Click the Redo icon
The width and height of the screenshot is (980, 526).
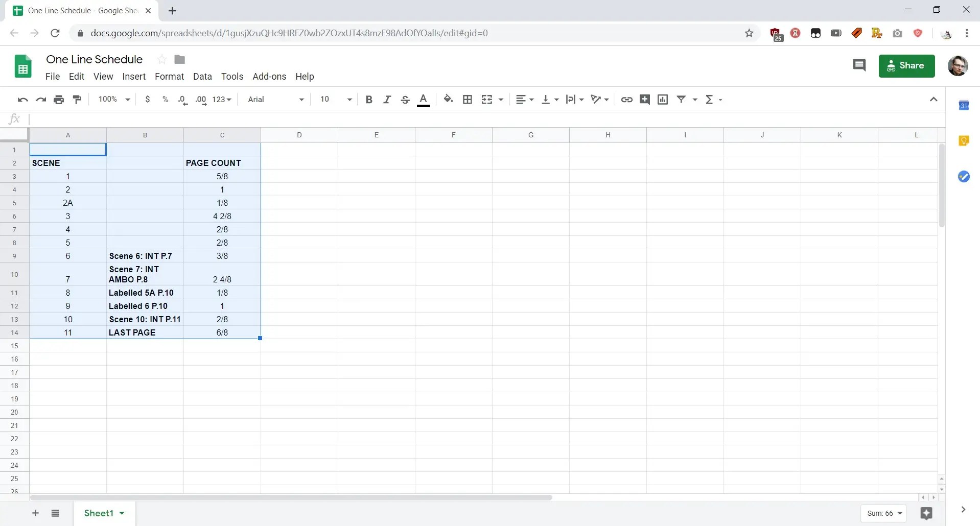pos(41,100)
